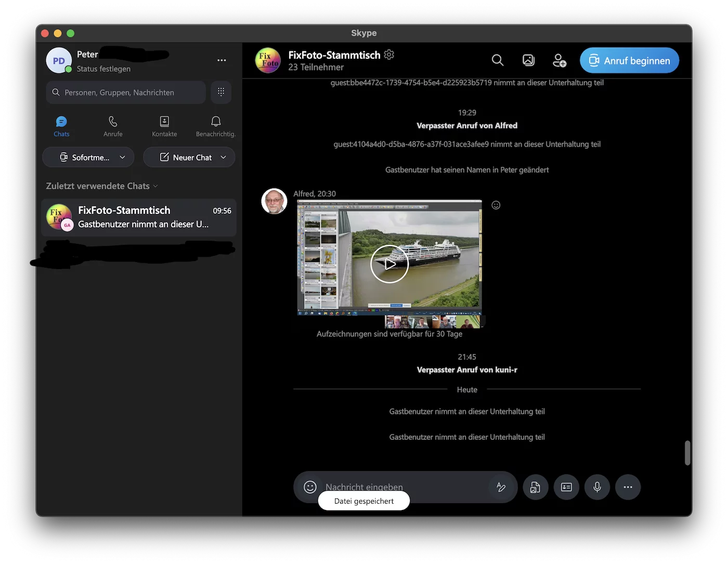Open the chat gallery icon
This screenshot has width=728, height=564.
coord(528,60)
